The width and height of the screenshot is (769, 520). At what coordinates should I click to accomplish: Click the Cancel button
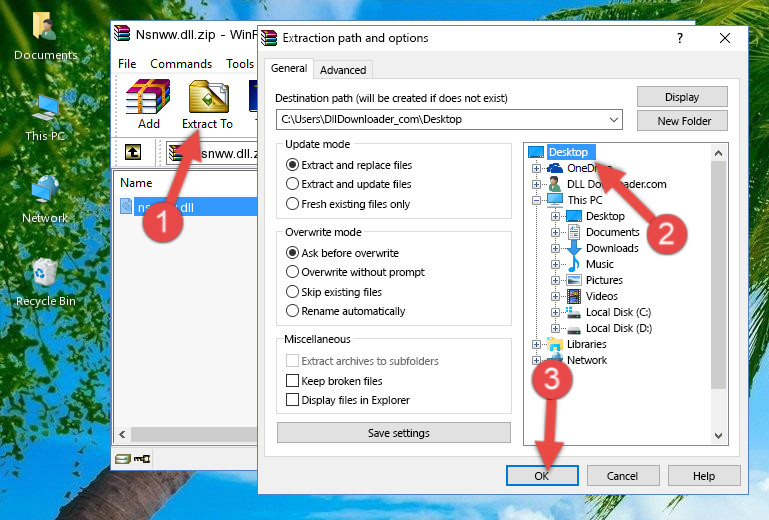pyautogui.click(x=622, y=476)
